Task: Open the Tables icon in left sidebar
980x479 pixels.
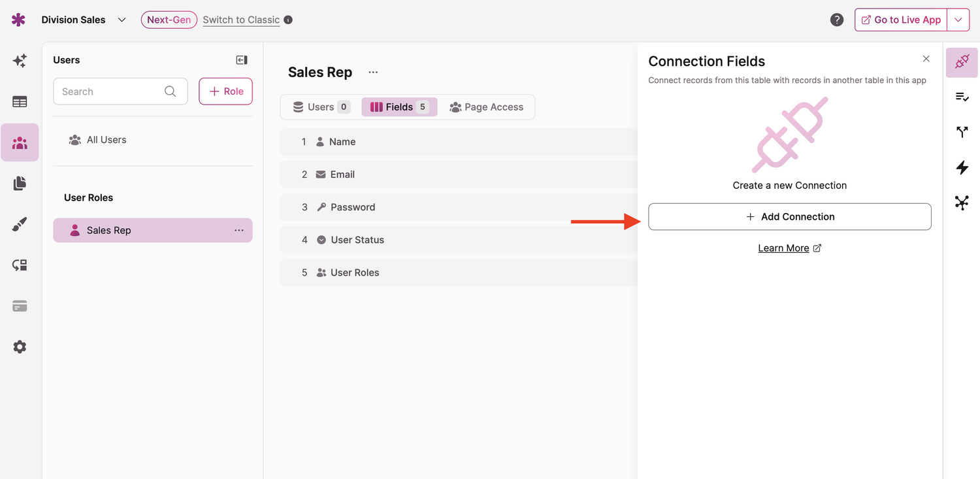Action: click(20, 101)
